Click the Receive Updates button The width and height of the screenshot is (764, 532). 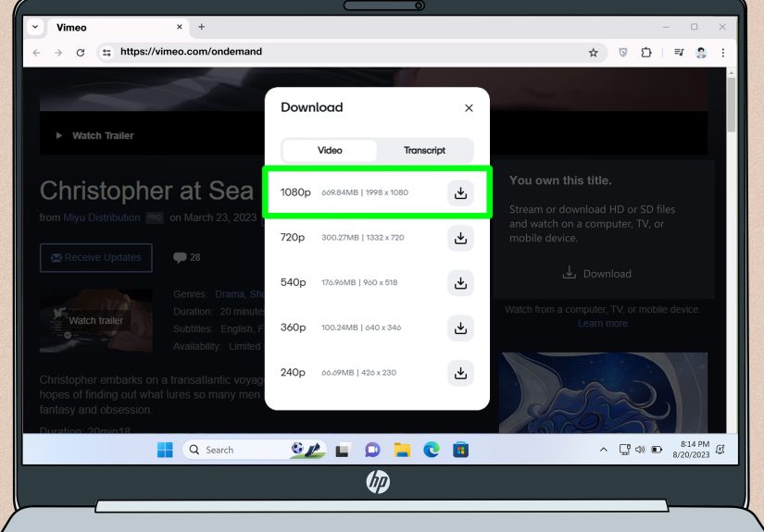[96, 257]
